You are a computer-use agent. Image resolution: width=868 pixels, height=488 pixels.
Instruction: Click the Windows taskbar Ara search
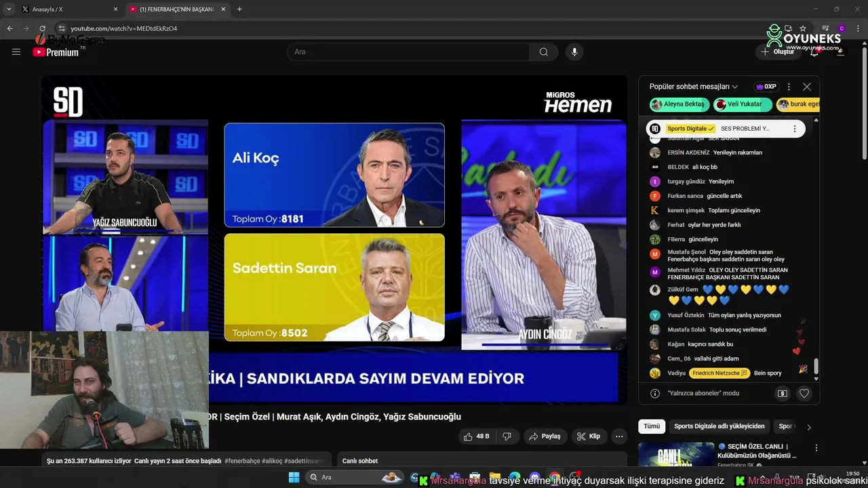[x=354, y=477]
